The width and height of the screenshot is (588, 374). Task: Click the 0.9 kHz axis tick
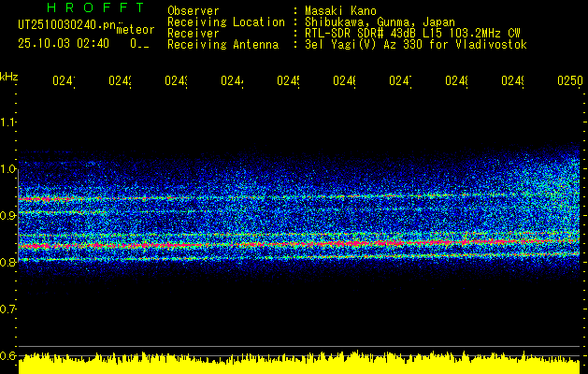[x=9, y=216]
